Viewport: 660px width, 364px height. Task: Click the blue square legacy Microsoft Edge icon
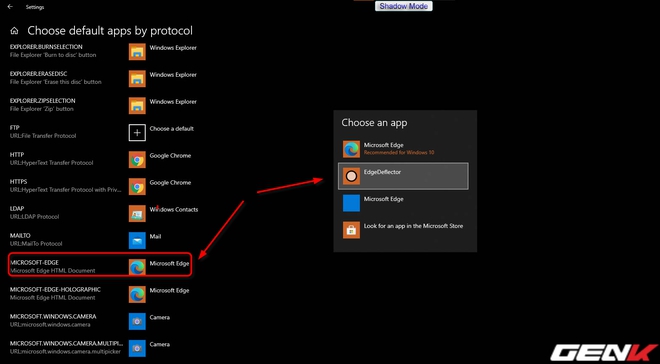[351, 203]
